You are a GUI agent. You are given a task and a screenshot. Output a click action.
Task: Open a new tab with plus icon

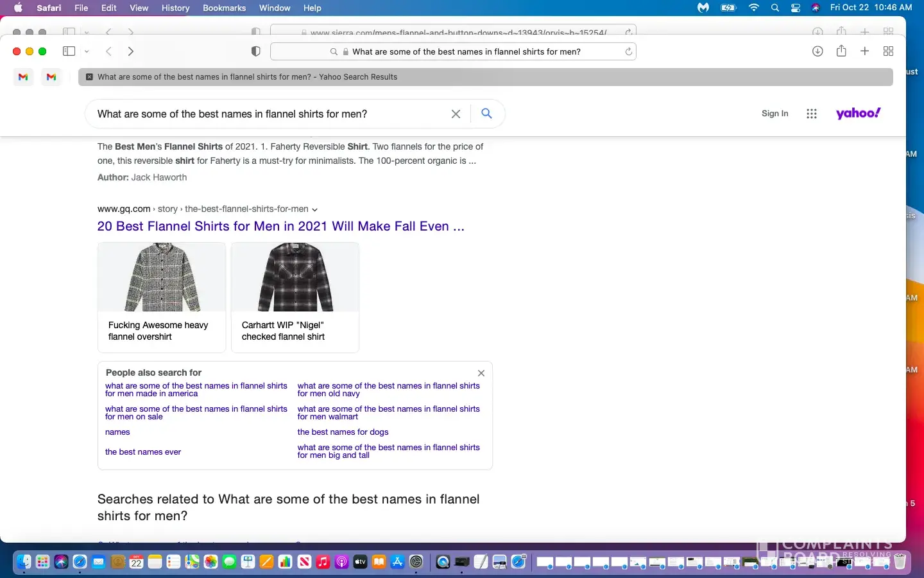click(x=865, y=51)
